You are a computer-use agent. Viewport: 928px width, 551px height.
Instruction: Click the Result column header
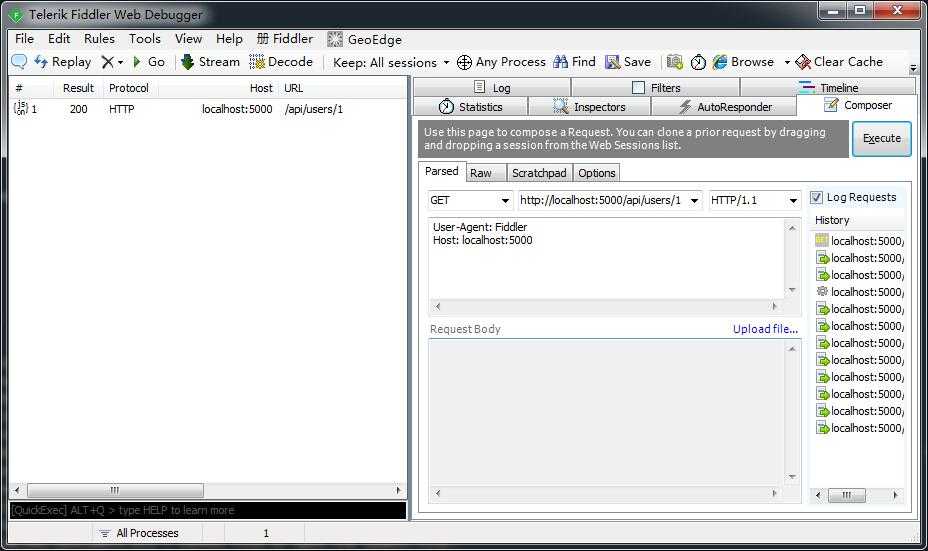pos(78,88)
